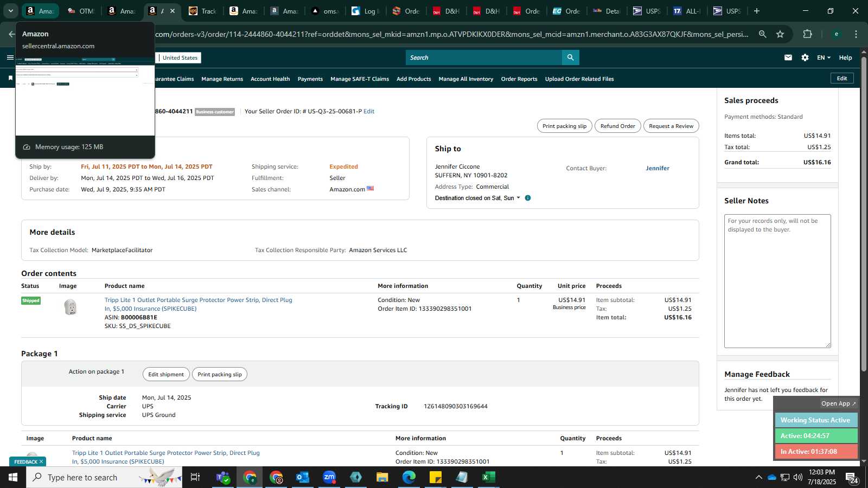Viewport: 868px width, 488px height.
Task: Open the Windows Start menu
Action: click(13, 477)
